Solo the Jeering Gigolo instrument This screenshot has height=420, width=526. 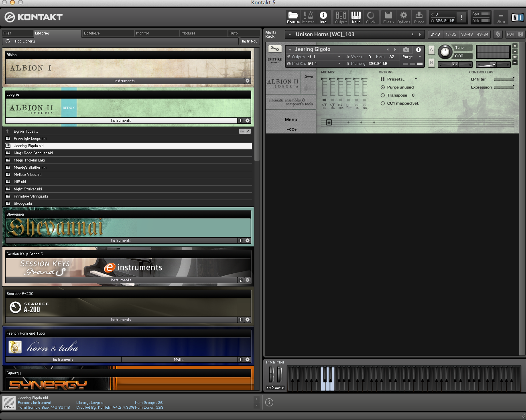(x=431, y=50)
